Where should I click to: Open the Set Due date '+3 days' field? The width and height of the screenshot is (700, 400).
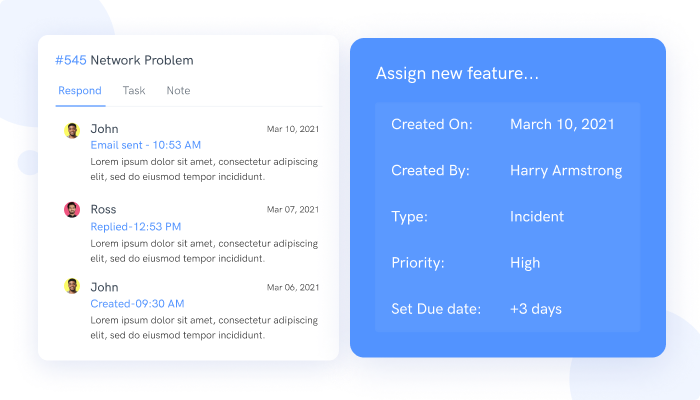click(x=536, y=309)
